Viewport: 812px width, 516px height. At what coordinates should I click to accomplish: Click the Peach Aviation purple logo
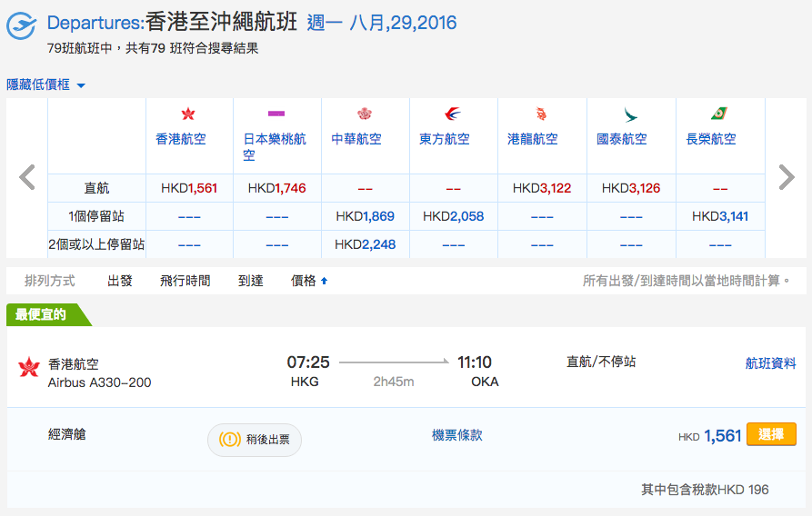click(276, 114)
